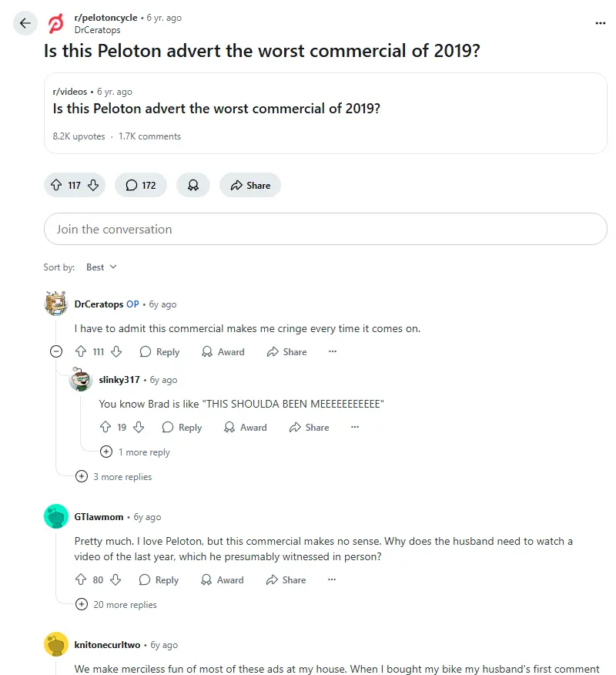Downvote the main post

[x=93, y=185]
